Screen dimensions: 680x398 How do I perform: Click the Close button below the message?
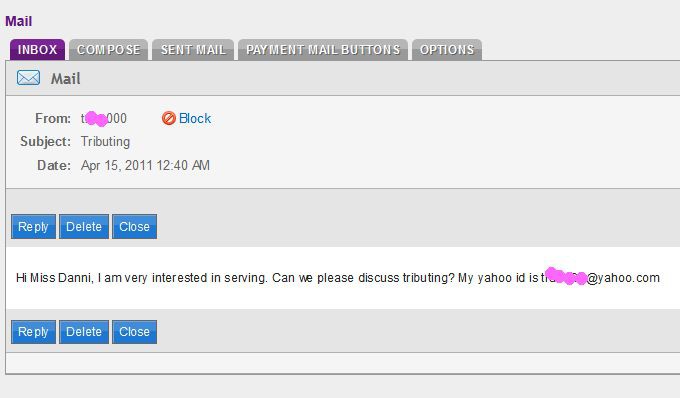134,332
